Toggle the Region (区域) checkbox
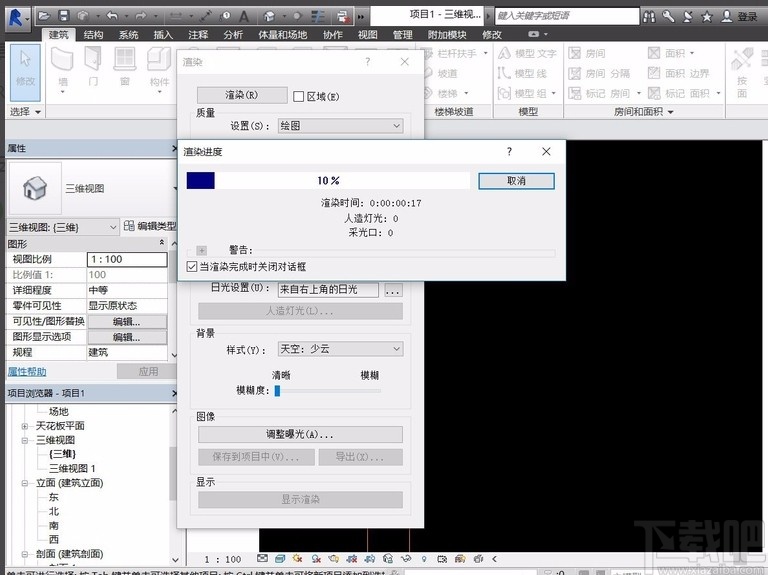 pos(298,96)
